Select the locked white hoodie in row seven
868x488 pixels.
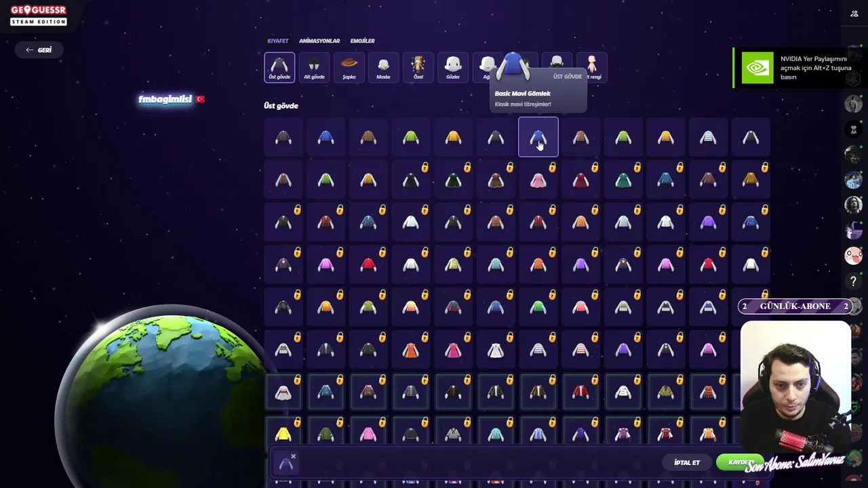coord(283,392)
